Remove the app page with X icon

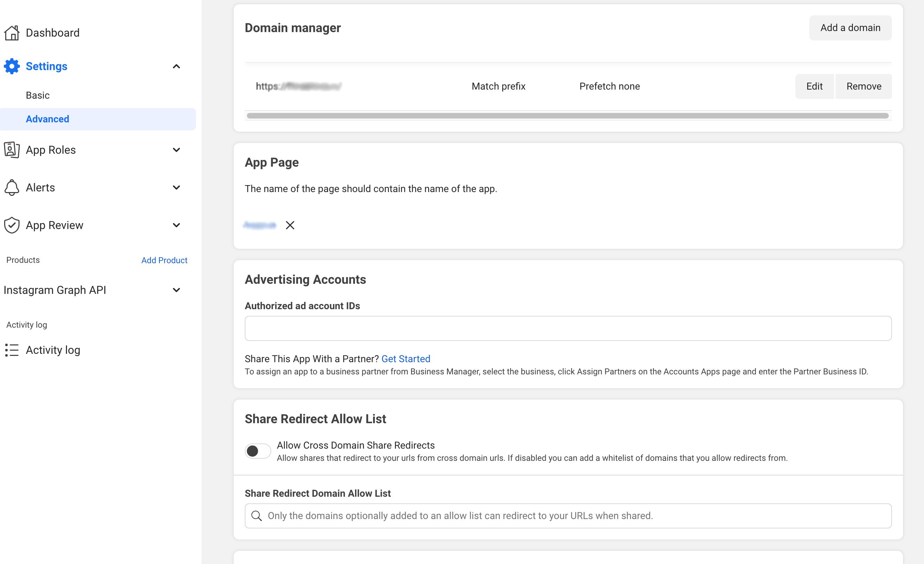290,226
